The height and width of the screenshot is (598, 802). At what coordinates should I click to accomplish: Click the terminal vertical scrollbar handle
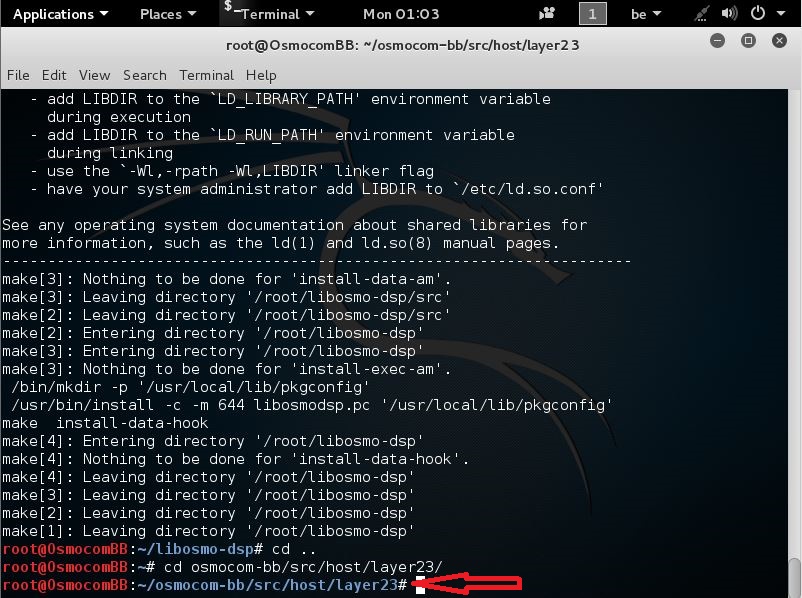(x=794, y=577)
